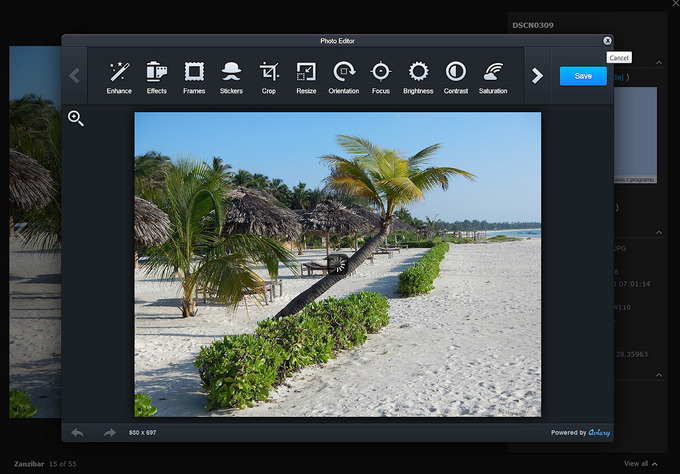Undo the last edit
Image resolution: width=680 pixels, height=474 pixels.
78,432
